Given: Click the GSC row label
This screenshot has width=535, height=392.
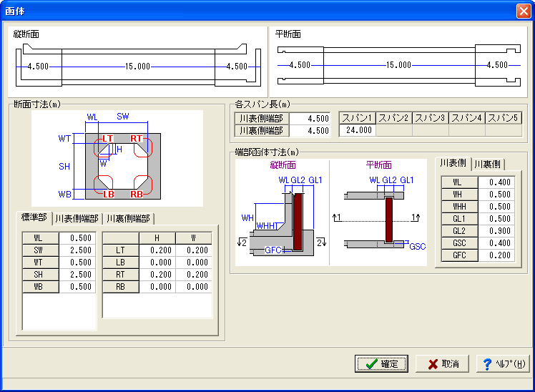Looking at the screenshot, I should coord(460,243).
